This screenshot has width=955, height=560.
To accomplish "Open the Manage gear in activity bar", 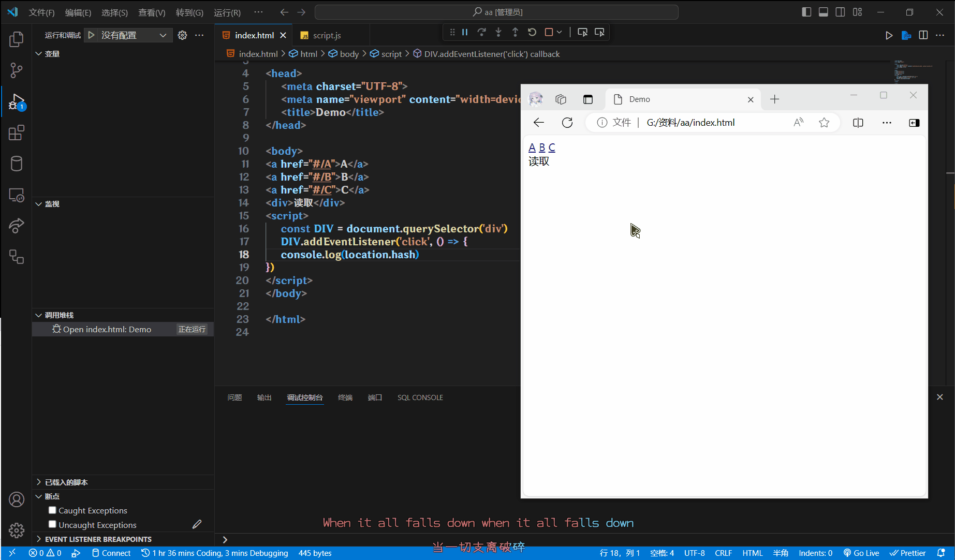I will point(17,530).
